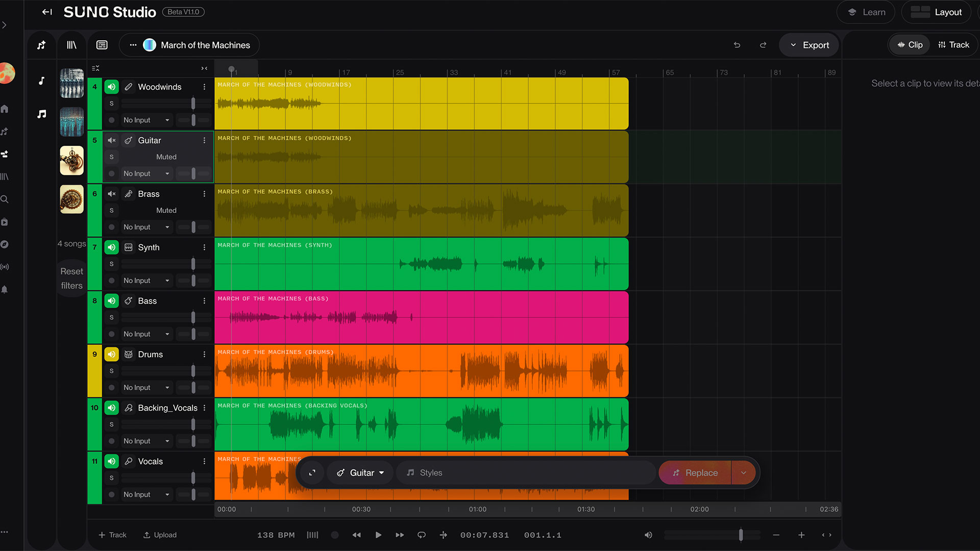The image size is (980, 551).
Task: Open the metronome control in the transport bar
Action: tap(312, 535)
